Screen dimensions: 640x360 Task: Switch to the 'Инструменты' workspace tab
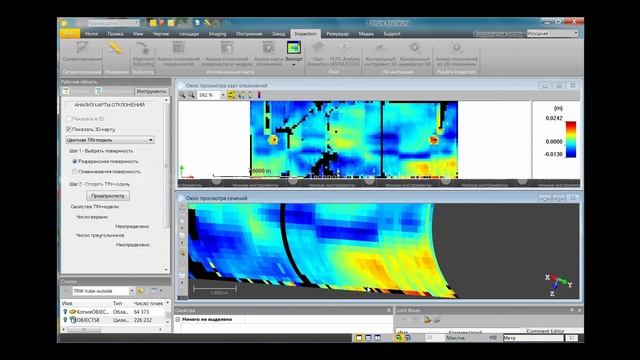coord(151,91)
